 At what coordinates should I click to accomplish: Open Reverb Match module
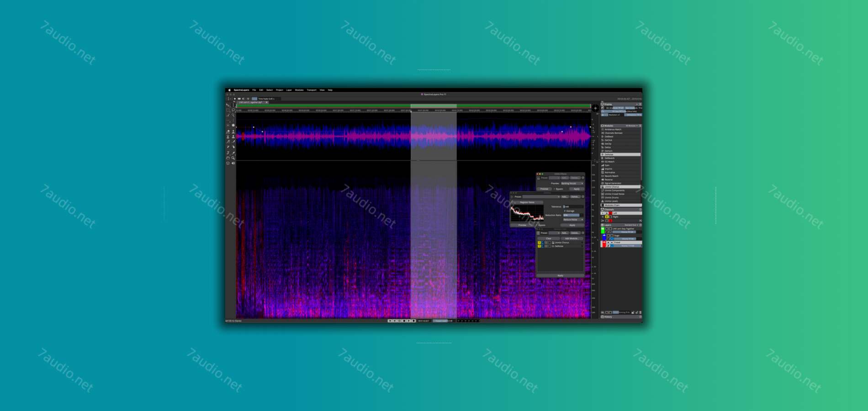pos(620,176)
